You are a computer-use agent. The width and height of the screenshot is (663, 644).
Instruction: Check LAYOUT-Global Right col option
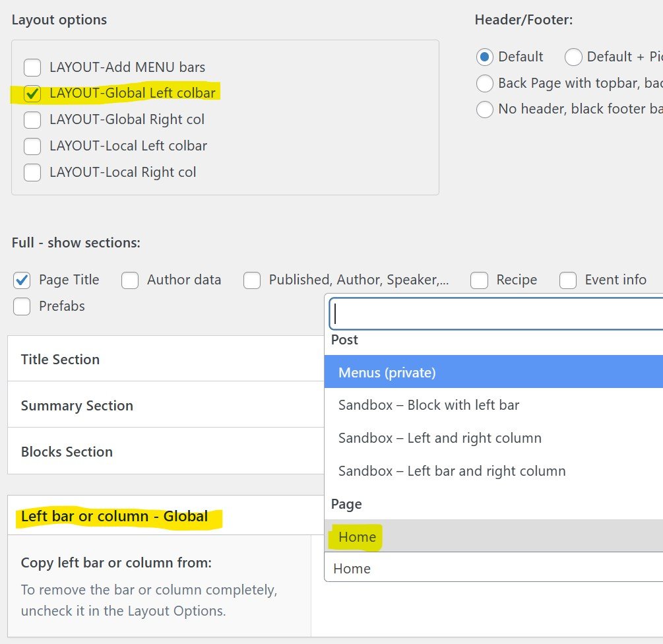coord(32,120)
